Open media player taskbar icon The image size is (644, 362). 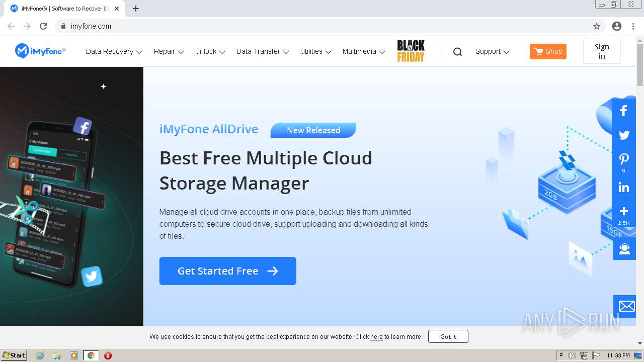(x=74, y=355)
